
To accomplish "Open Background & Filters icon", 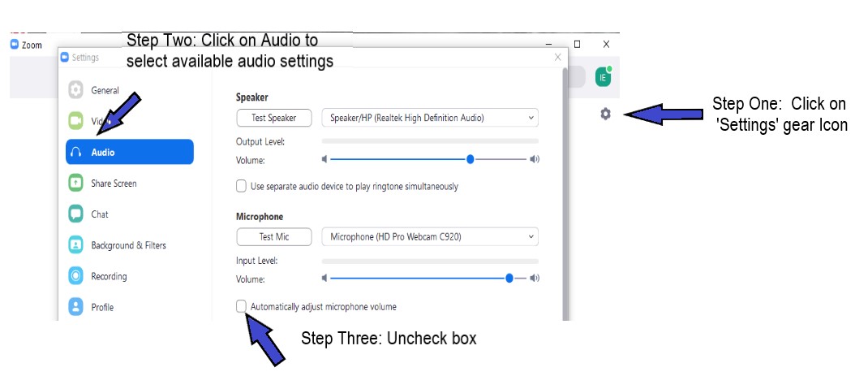I will pyautogui.click(x=76, y=245).
